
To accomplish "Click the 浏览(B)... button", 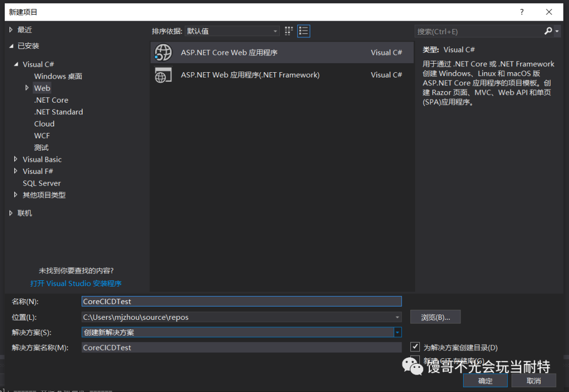I will [436, 317].
